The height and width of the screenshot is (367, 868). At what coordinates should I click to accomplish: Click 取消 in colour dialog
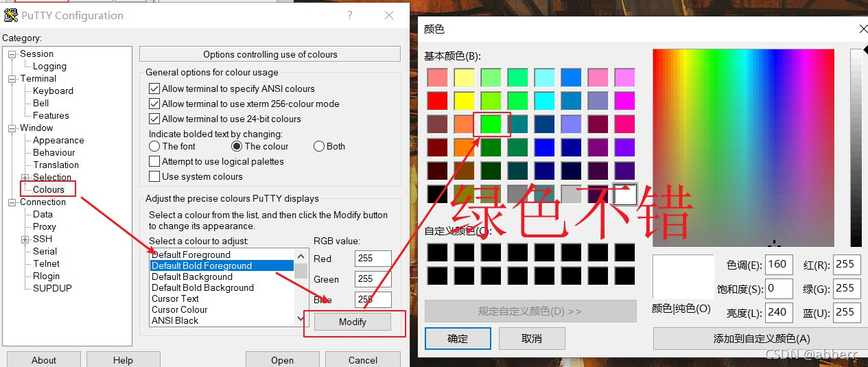(x=532, y=338)
